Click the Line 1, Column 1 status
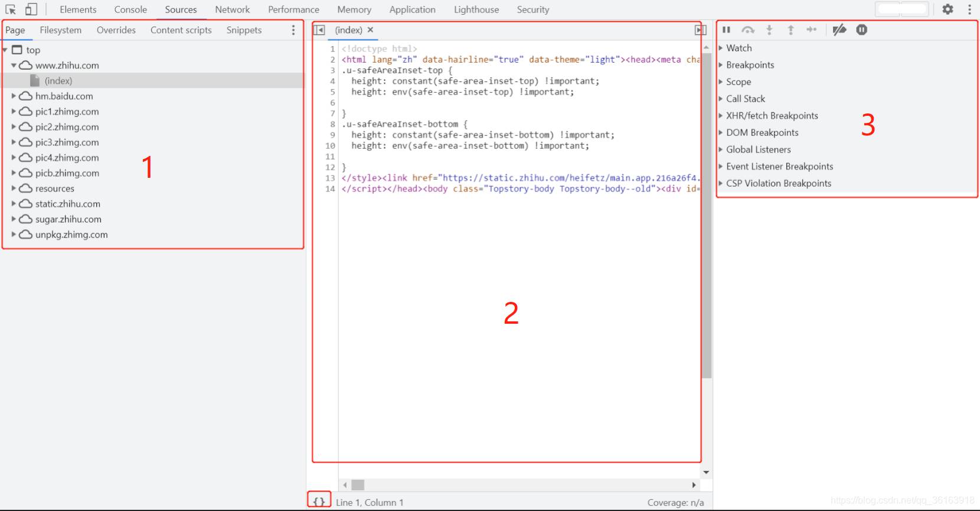Image resolution: width=980 pixels, height=511 pixels. coord(370,502)
